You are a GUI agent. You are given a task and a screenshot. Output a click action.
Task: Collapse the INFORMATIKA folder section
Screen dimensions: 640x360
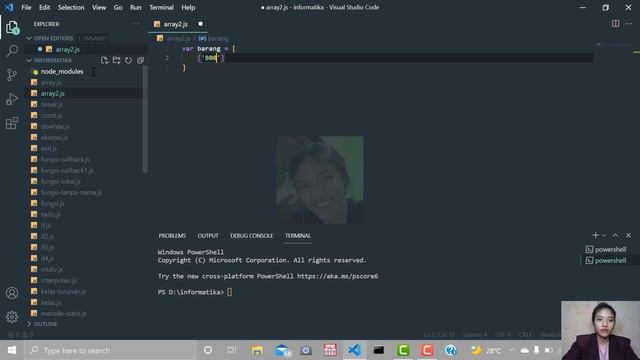pyautogui.click(x=29, y=60)
